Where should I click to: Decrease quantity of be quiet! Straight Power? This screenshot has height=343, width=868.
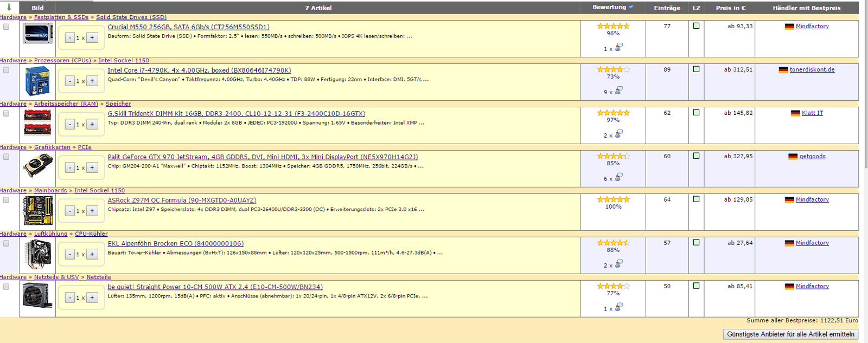click(70, 297)
